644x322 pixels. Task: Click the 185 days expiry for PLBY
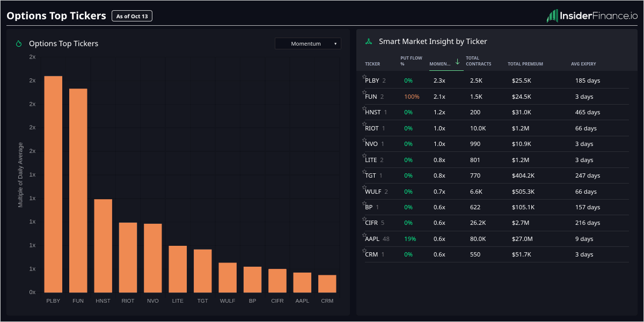588,80
